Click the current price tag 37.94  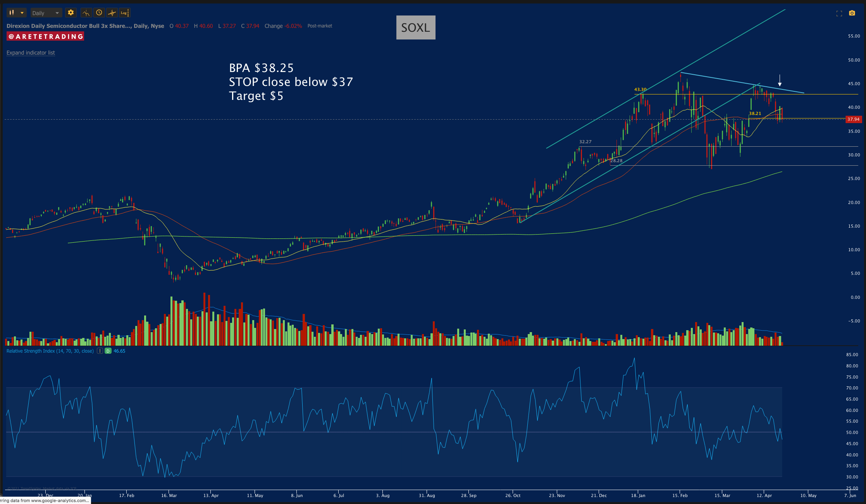pos(854,119)
